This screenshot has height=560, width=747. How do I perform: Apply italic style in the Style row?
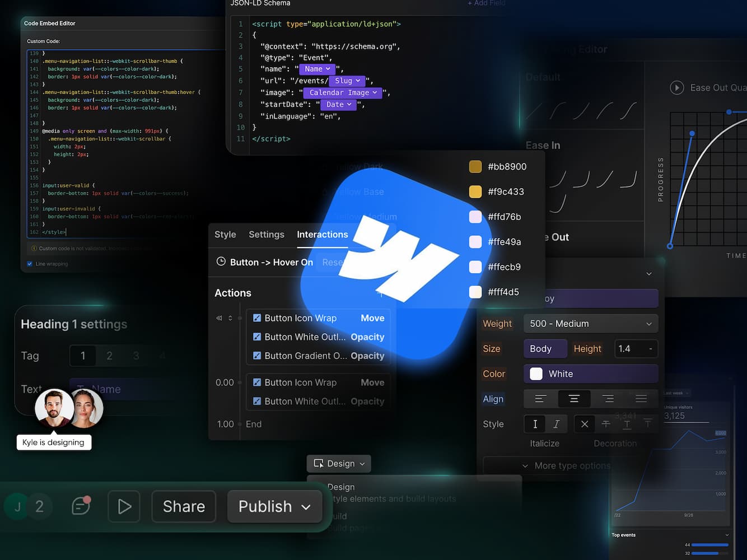[556, 424]
